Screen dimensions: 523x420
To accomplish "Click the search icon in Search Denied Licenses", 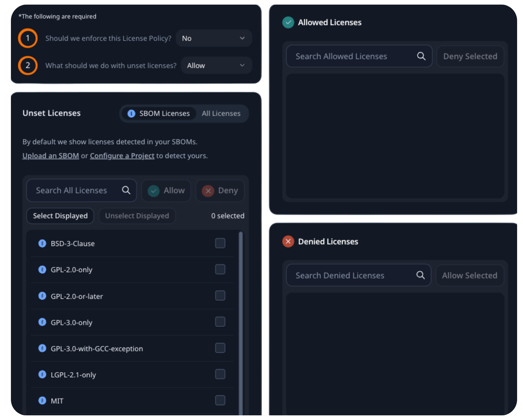I will coord(421,275).
